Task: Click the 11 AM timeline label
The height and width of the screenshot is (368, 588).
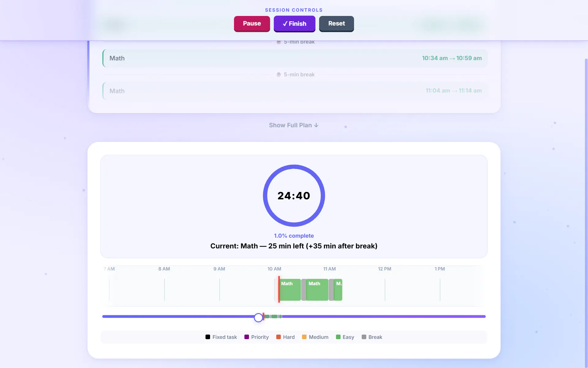Action: (x=330, y=269)
